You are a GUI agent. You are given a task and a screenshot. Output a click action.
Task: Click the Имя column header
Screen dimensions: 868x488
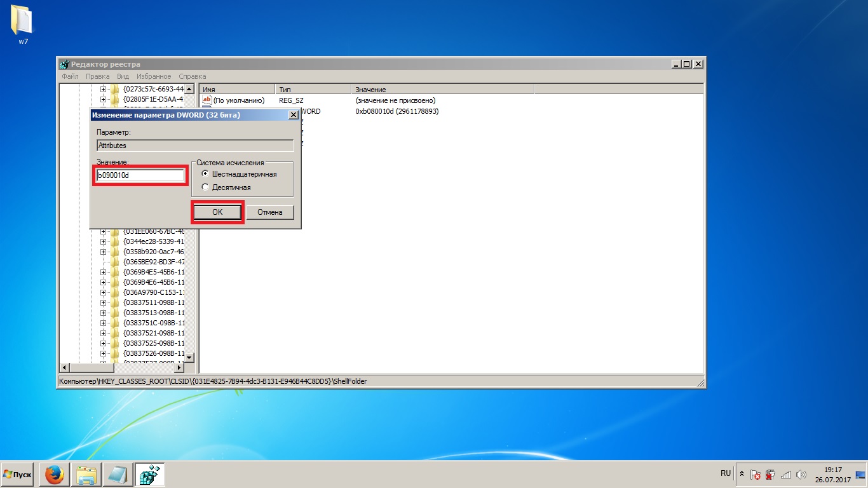click(237, 90)
